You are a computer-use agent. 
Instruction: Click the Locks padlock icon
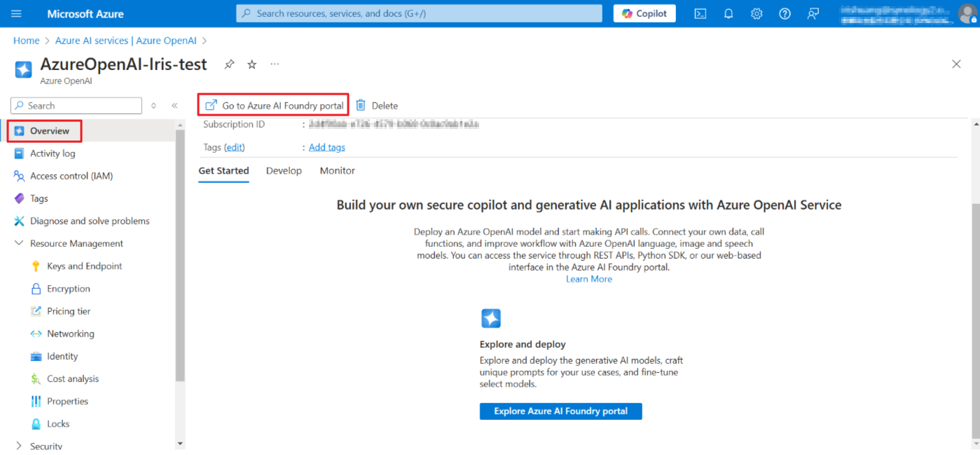(x=36, y=424)
